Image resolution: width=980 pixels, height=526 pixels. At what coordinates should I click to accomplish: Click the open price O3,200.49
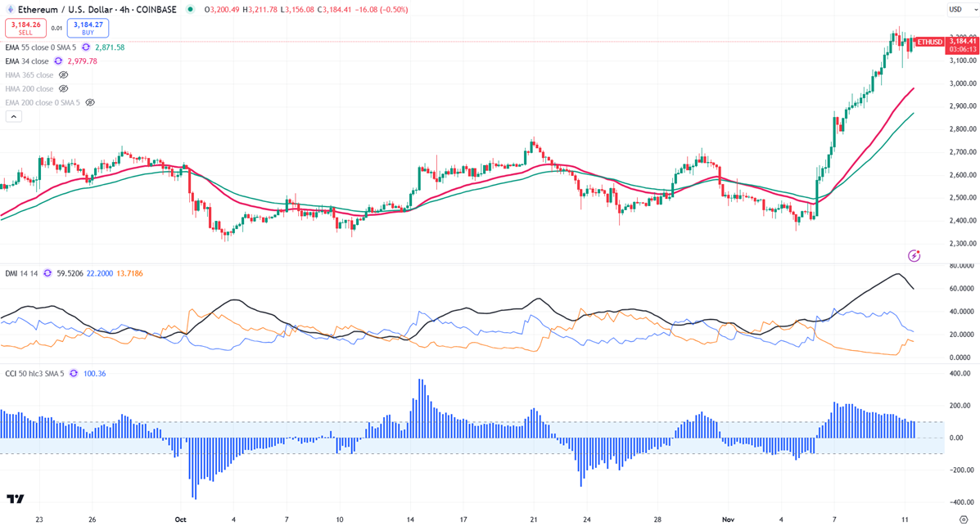222,9
